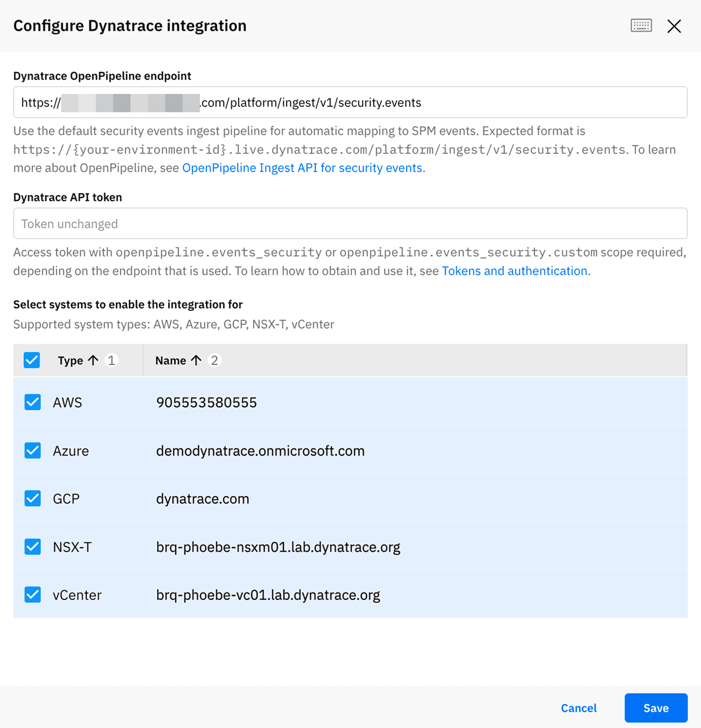Click sort priority badge 1 on Type
The image size is (701, 728).
point(111,360)
